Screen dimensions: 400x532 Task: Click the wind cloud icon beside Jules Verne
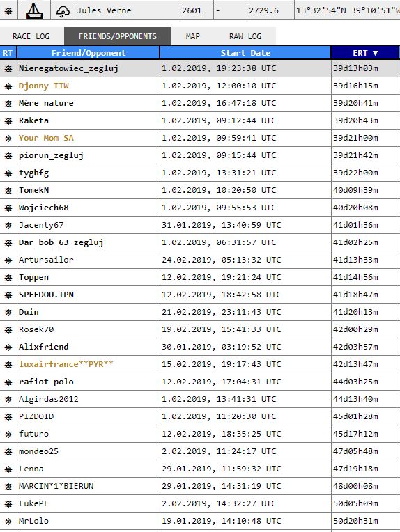pyautogui.click(x=63, y=11)
